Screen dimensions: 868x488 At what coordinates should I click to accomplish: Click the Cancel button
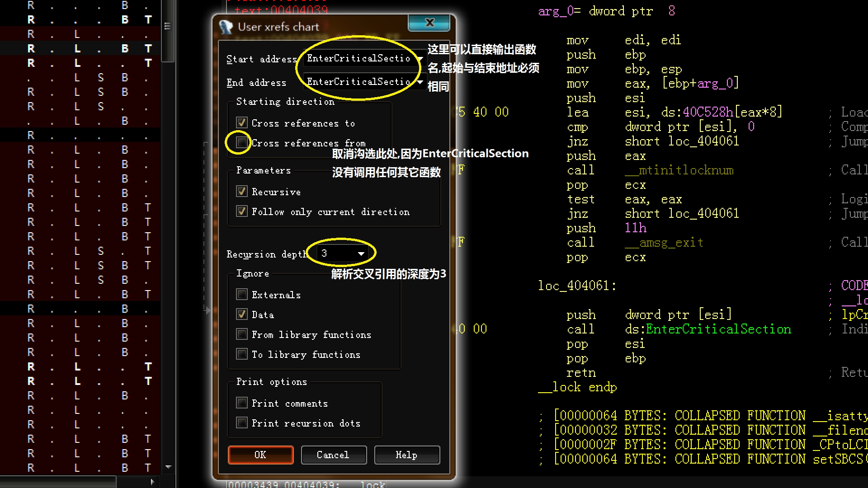click(334, 455)
